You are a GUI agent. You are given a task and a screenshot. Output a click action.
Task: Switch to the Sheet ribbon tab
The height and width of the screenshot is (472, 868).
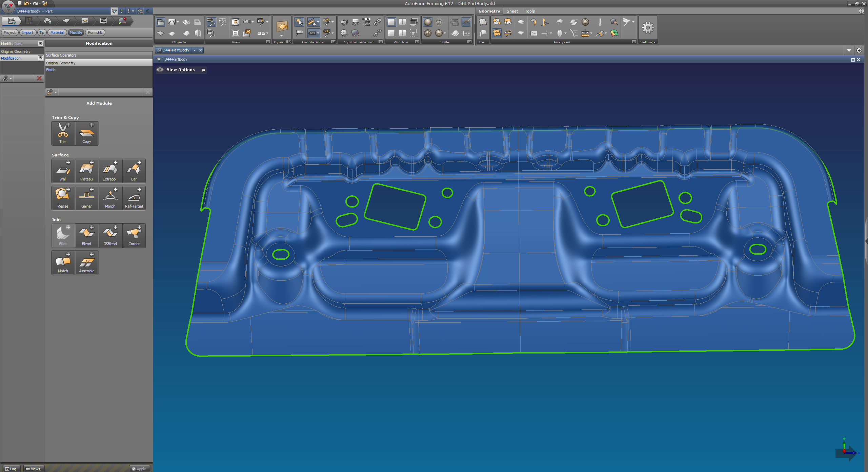[512, 11]
